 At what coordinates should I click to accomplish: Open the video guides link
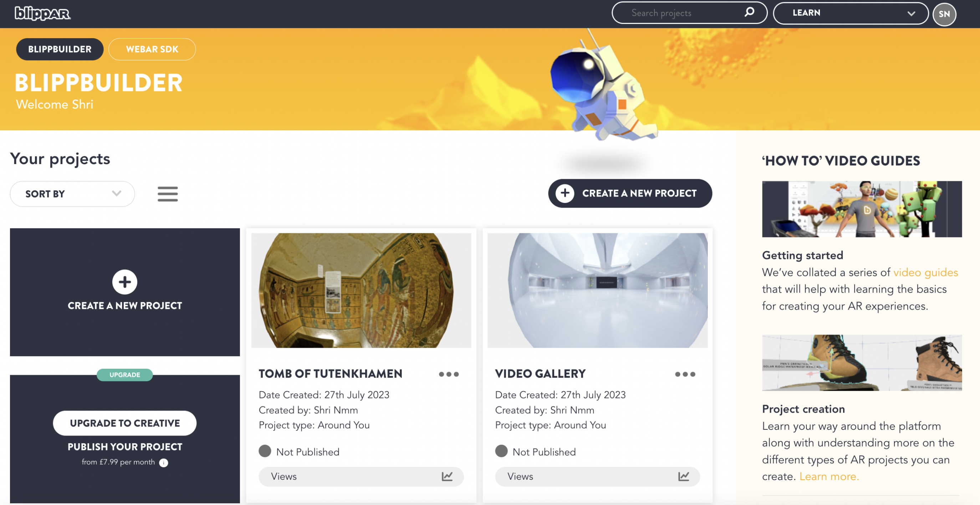tap(925, 272)
